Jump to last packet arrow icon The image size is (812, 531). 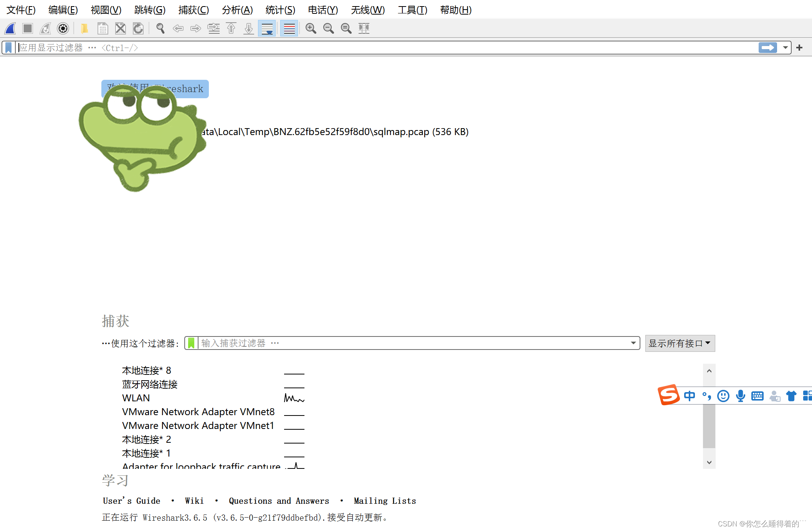[x=249, y=28]
